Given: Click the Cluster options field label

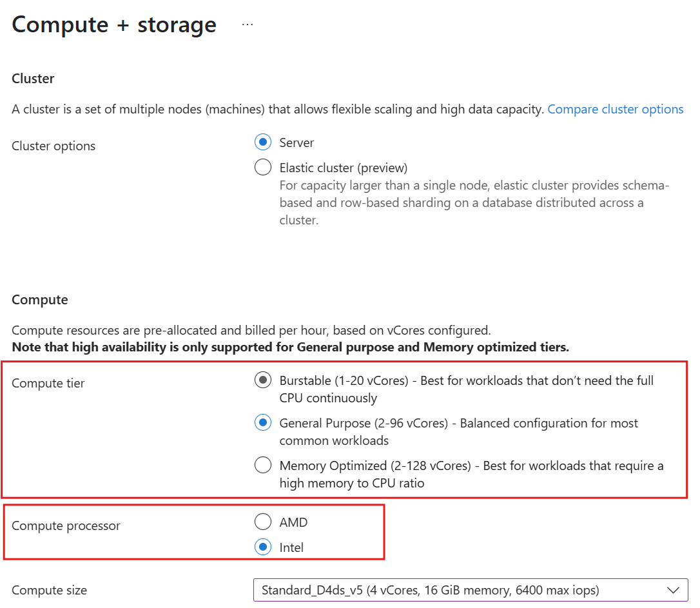Looking at the screenshot, I should 53,146.
